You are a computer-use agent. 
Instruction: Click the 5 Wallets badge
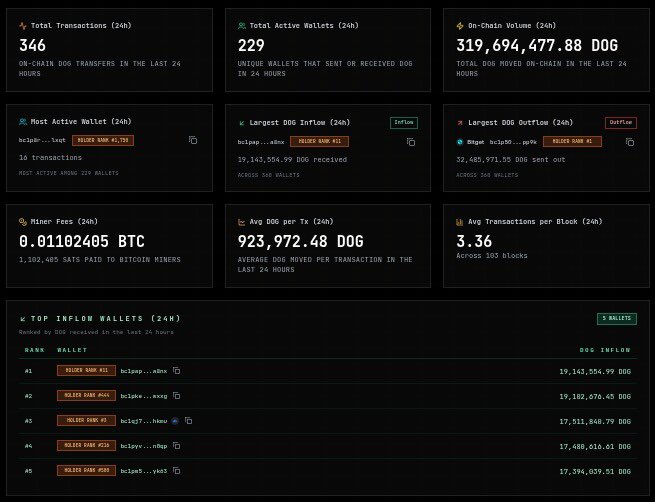(x=616, y=318)
